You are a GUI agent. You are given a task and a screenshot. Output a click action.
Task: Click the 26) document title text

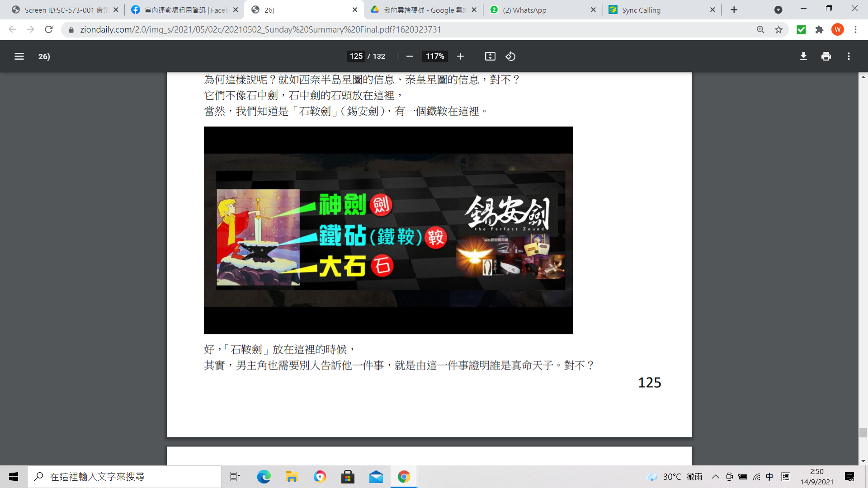(44, 56)
